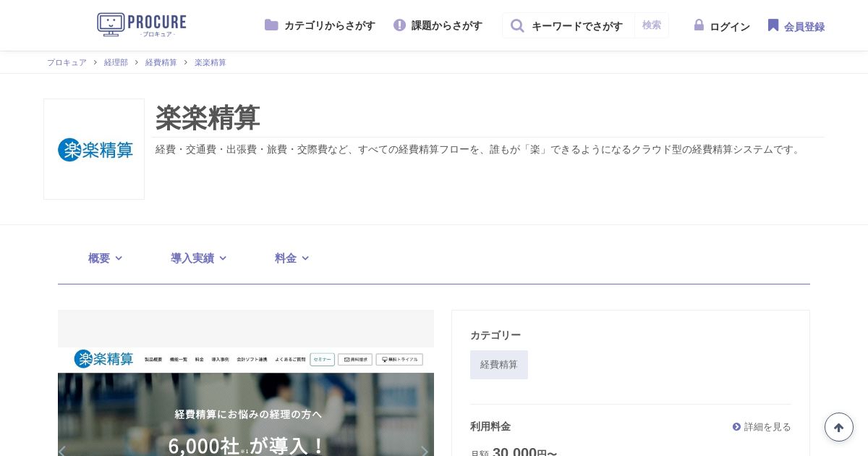Select the 導入実績 tab
Image resolution: width=868 pixels, height=456 pixels.
coord(192,258)
